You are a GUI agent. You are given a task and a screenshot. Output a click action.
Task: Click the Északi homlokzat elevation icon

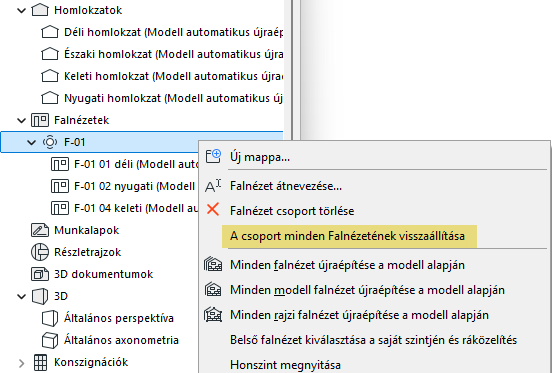(x=50, y=54)
